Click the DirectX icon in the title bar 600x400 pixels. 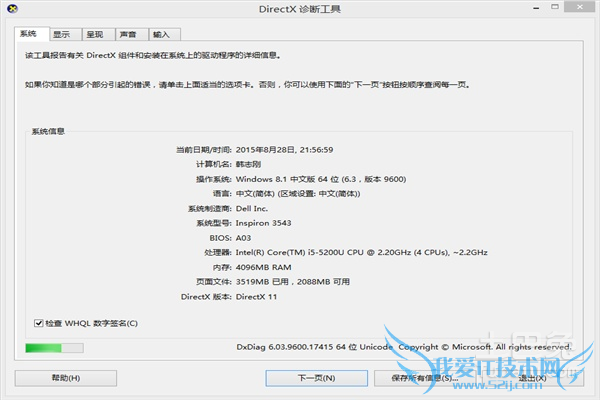pyautogui.click(x=12, y=8)
